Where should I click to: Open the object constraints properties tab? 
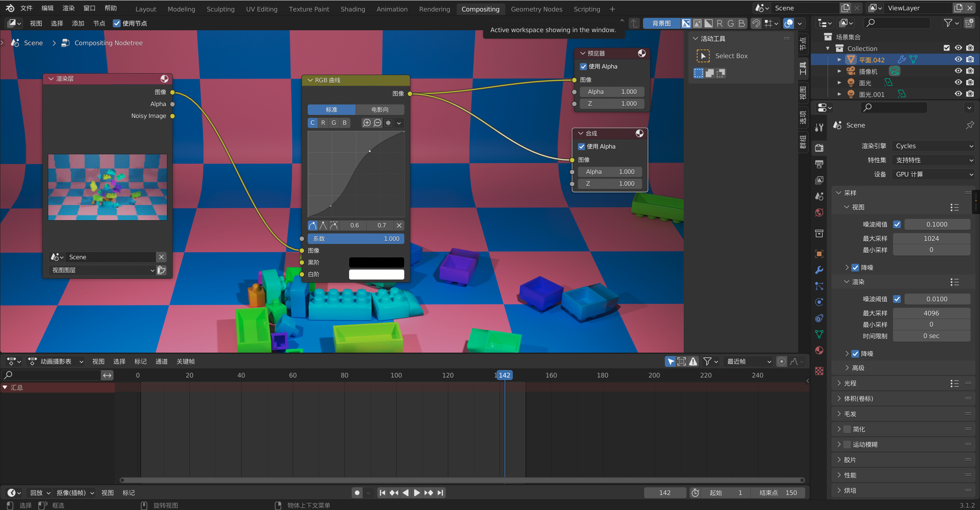pyautogui.click(x=819, y=318)
